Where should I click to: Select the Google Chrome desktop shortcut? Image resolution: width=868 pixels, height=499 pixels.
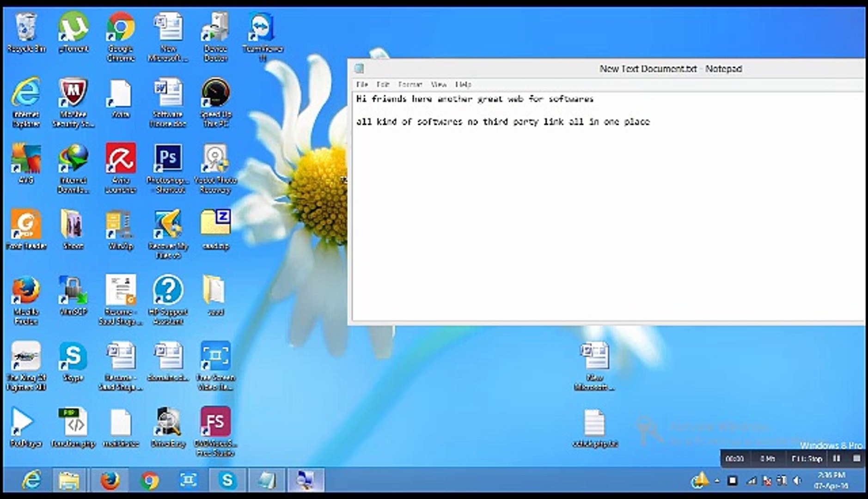[x=121, y=37]
